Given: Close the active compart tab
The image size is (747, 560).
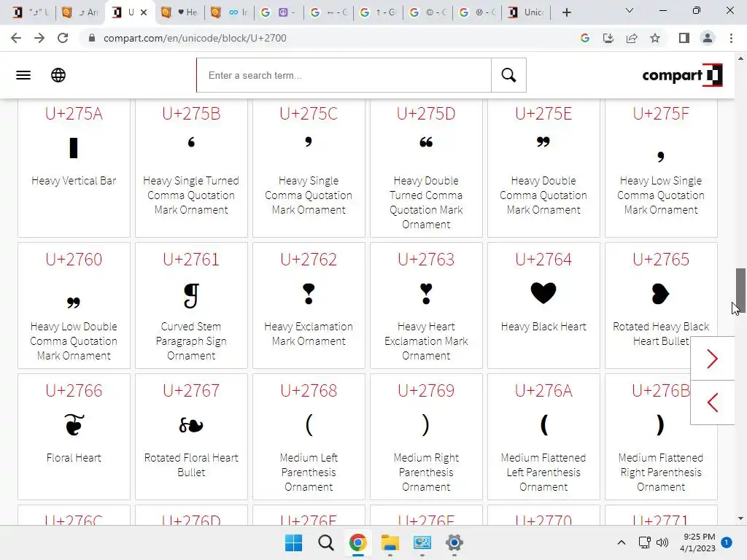Looking at the screenshot, I should click(x=144, y=12).
